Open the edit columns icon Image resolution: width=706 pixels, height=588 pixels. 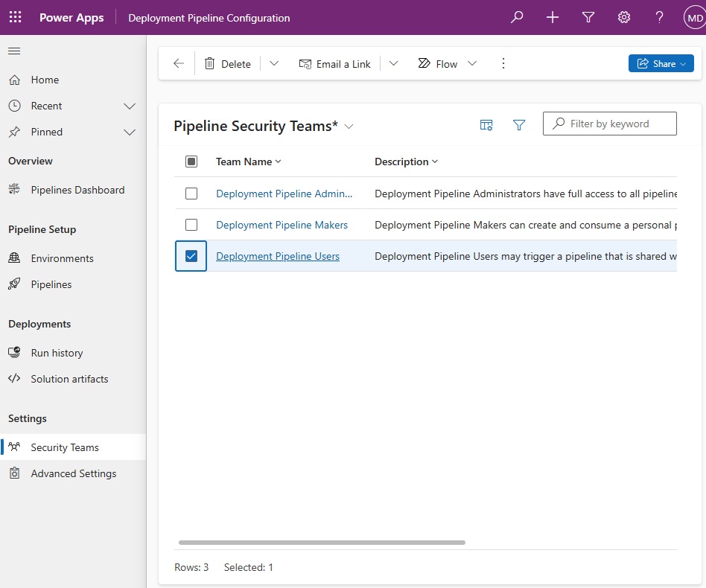tap(486, 124)
